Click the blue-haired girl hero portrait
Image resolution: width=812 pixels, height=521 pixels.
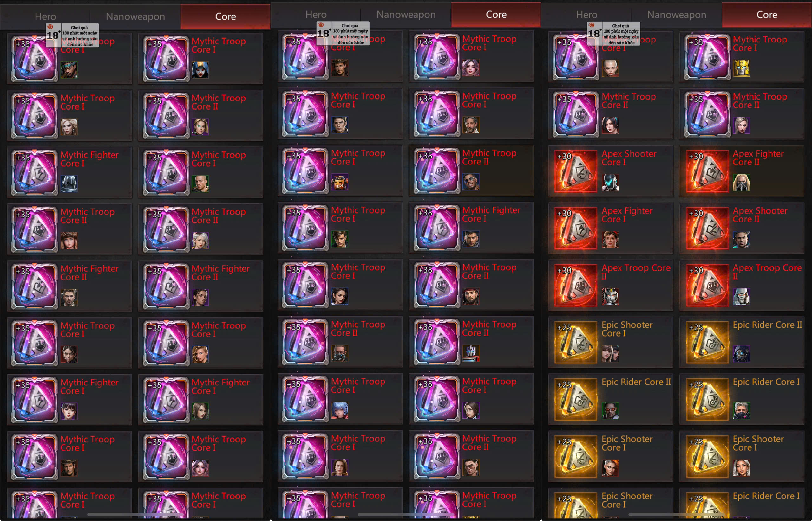(x=340, y=410)
